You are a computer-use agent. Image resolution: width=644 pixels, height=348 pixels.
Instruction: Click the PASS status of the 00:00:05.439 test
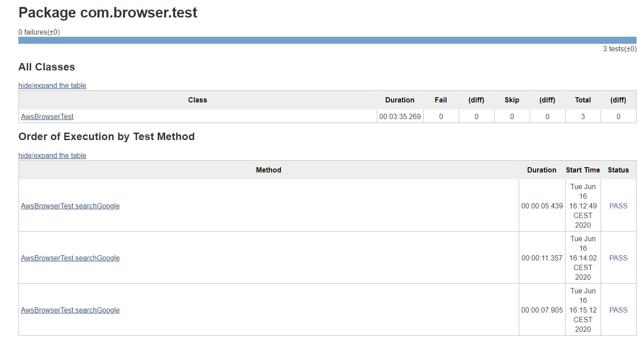pyautogui.click(x=618, y=206)
